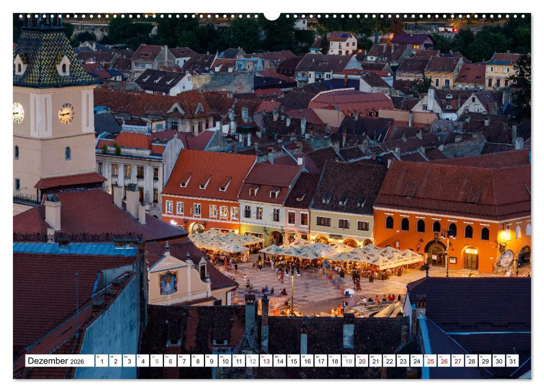Select Saturday 5 date cell
This screenshot has height=392, width=544.
(156, 361)
